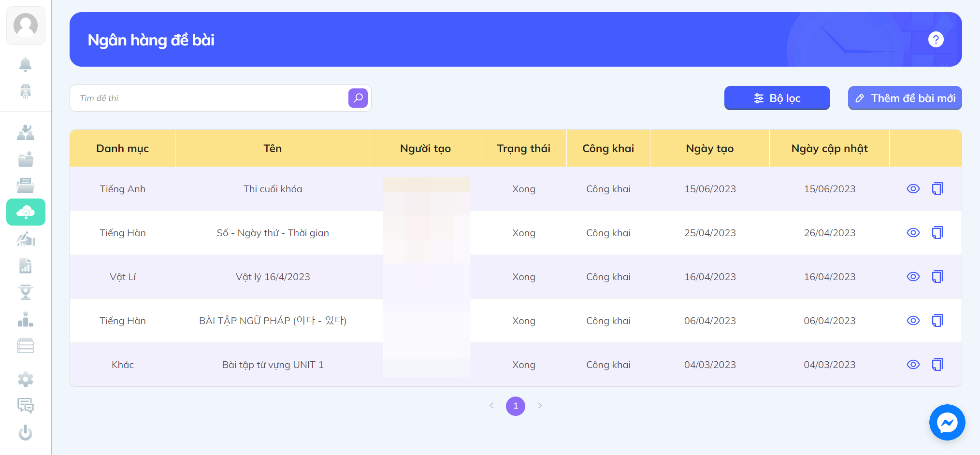
Task: View the Thi cuối khóa exam
Action: (x=913, y=189)
